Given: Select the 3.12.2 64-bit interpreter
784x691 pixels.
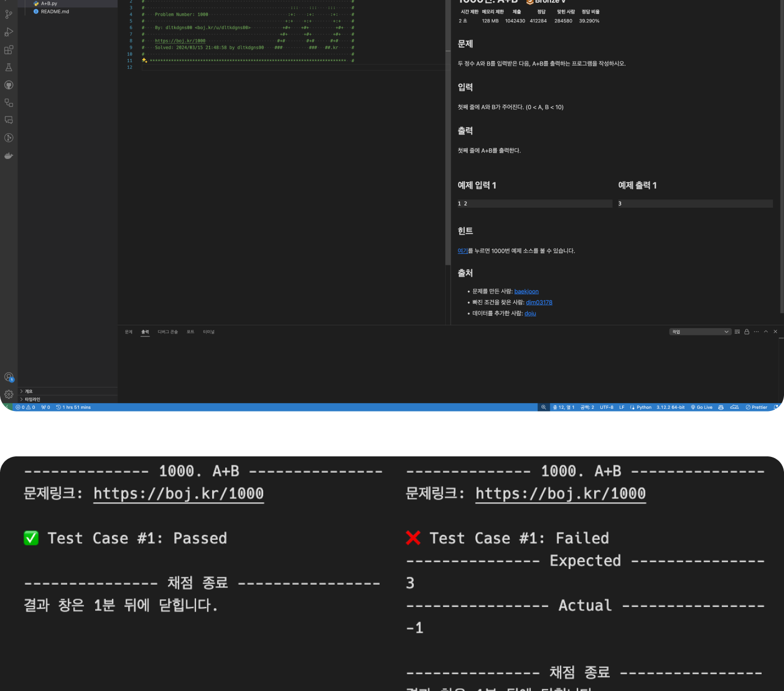Looking at the screenshot, I should click(670, 407).
